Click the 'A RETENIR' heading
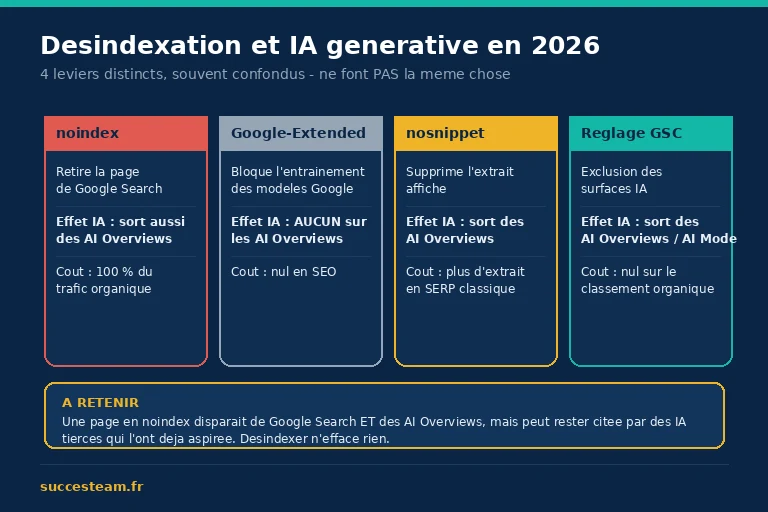This screenshot has width=768, height=512. click(100, 403)
